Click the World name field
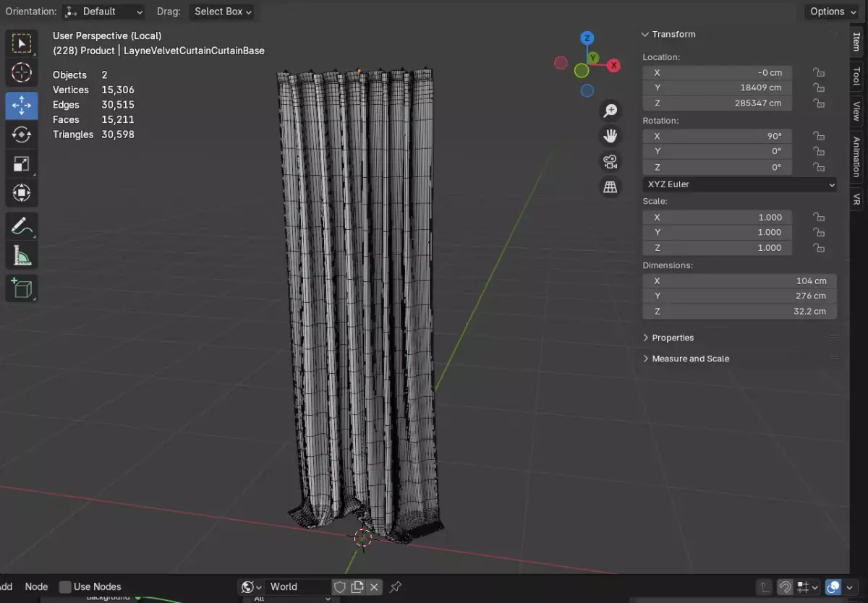The image size is (868, 603). point(298,587)
